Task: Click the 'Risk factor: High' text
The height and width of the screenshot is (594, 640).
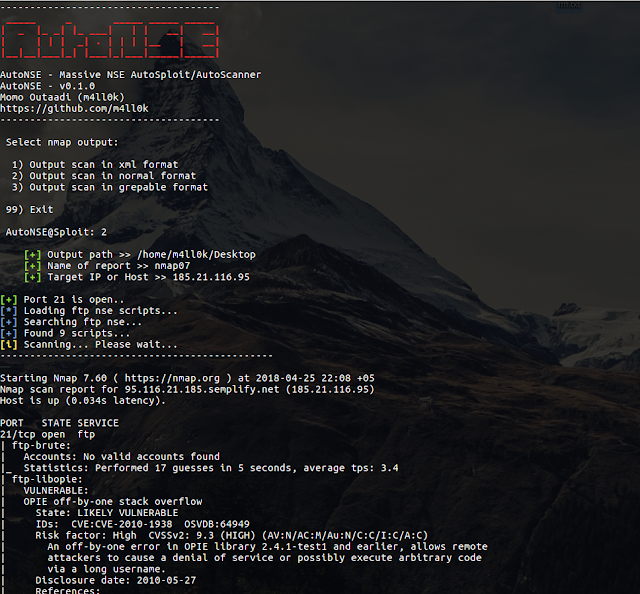Action: pyautogui.click(x=86, y=535)
